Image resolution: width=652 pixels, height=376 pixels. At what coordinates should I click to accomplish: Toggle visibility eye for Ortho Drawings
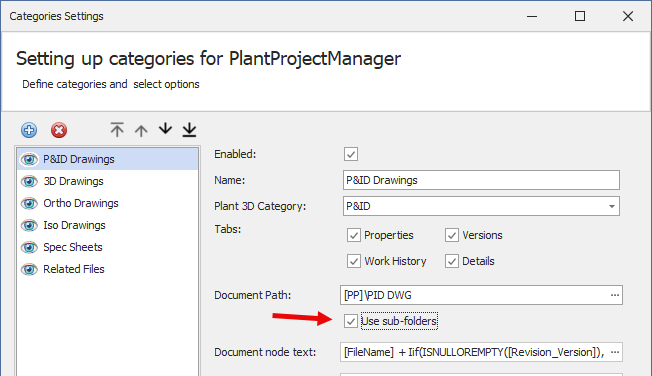pos(29,203)
